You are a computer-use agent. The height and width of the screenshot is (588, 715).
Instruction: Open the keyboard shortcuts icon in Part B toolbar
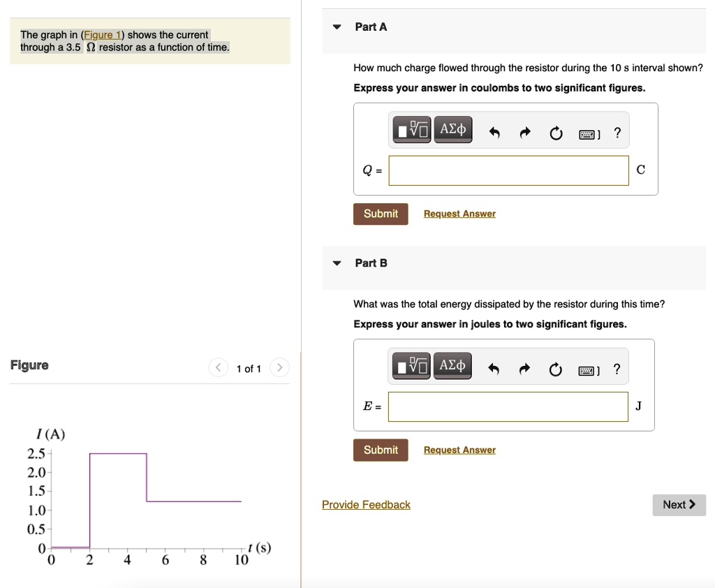point(586,369)
